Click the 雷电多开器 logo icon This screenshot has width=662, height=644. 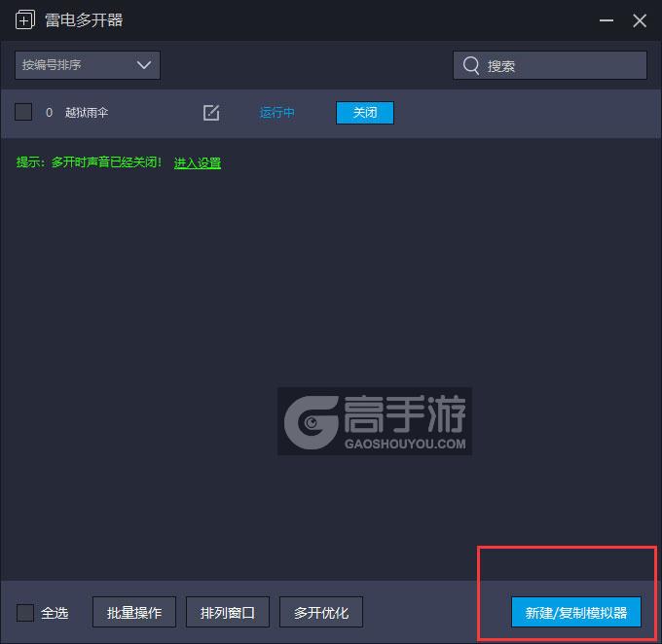(x=25, y=19)
